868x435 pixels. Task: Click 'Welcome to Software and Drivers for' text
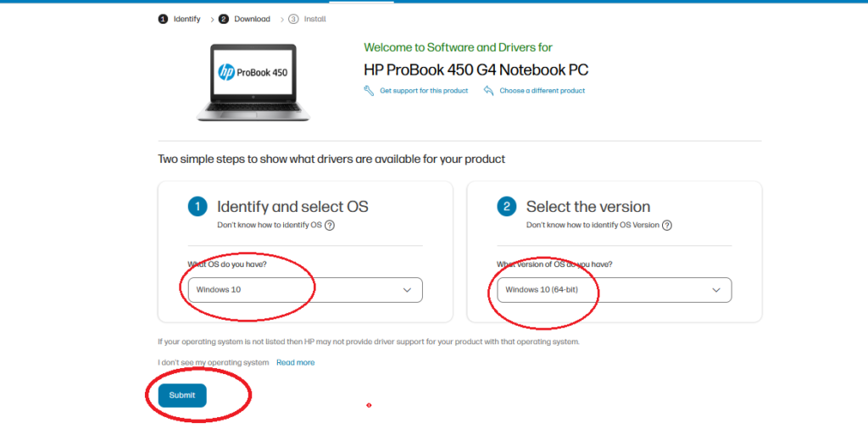tap(458, 47)
